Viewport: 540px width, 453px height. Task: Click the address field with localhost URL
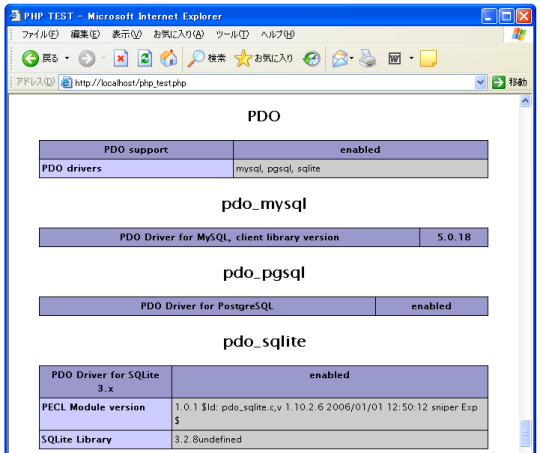point(272,83)
